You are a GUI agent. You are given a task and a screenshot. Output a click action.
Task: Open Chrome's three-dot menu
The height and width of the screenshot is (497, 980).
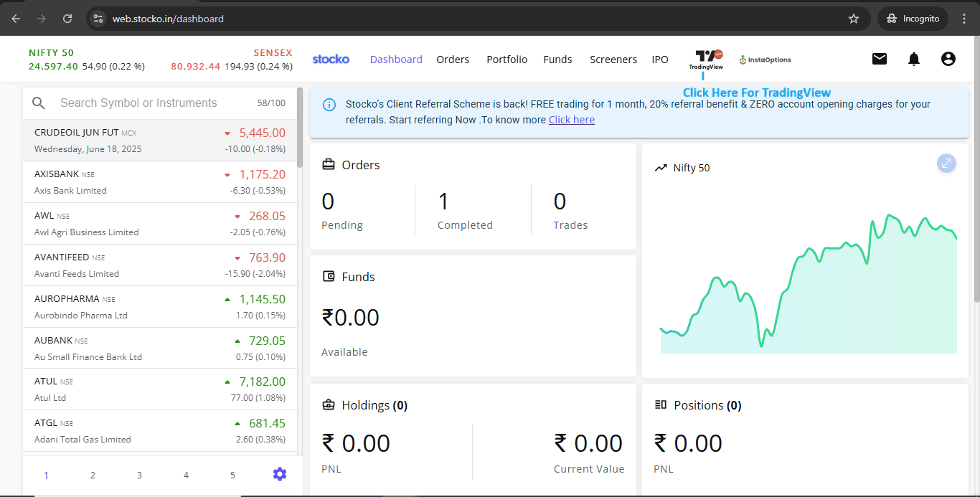click(964, 19)
